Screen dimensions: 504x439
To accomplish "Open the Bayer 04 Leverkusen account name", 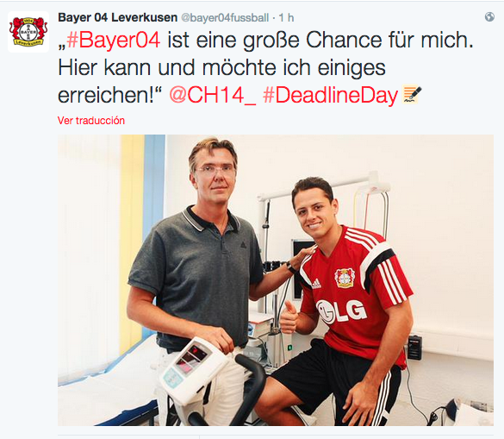I will point(118,17).
